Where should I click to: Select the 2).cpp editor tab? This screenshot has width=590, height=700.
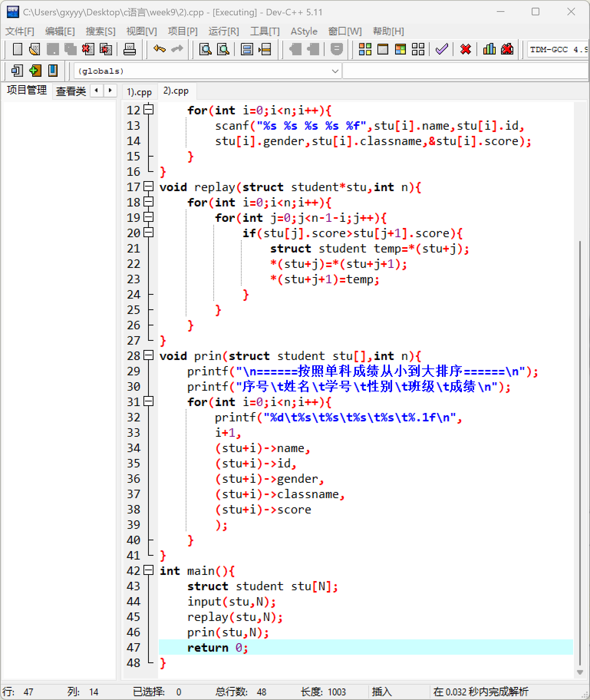coord(176,91)
